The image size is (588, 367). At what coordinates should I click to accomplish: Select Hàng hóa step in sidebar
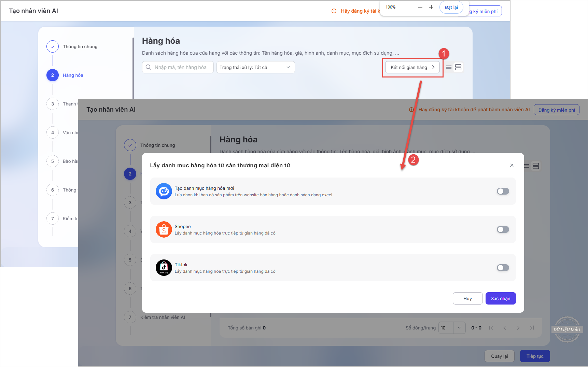[x=73, y=75]
